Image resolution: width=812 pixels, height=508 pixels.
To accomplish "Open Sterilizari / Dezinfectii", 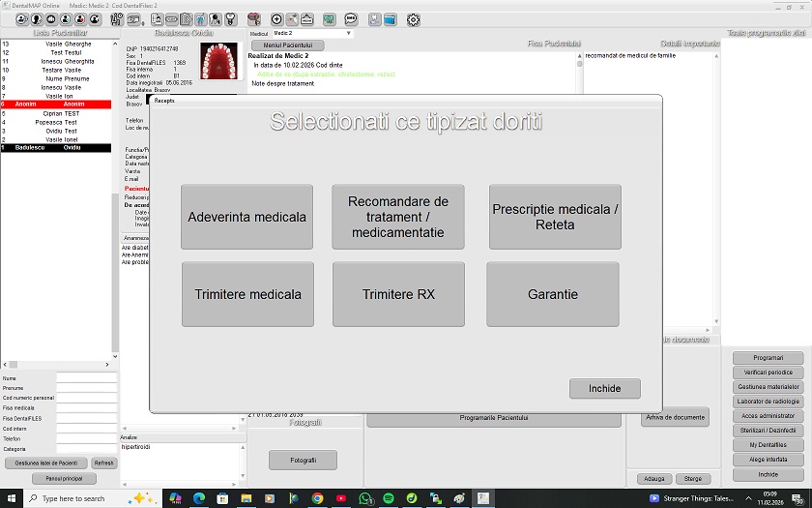I will tap(768, 431).
